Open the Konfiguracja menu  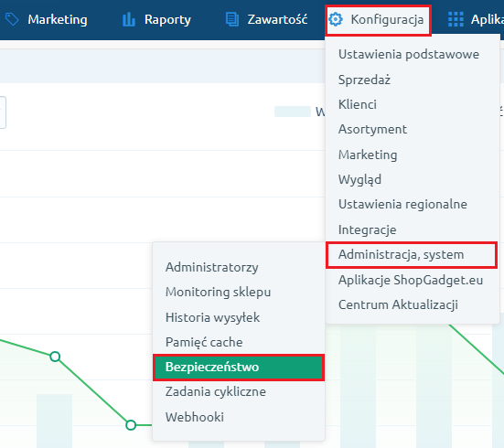click(378, 20)
